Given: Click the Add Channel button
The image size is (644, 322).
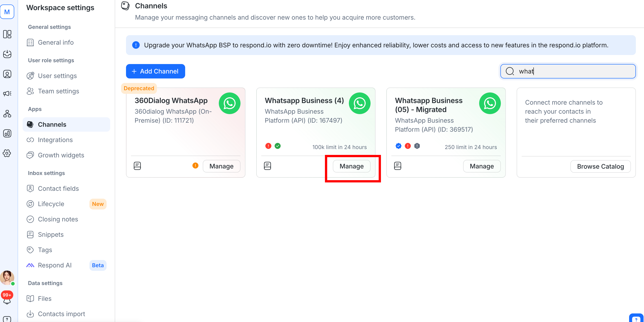Looking at the screenshot, I should (155, 71).
